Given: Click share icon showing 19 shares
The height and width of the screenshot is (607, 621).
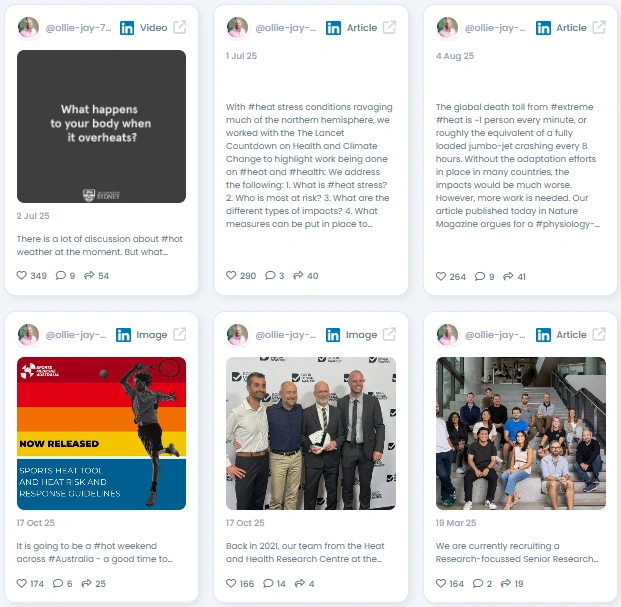Looking at the screenshot, I should point(506,583).
